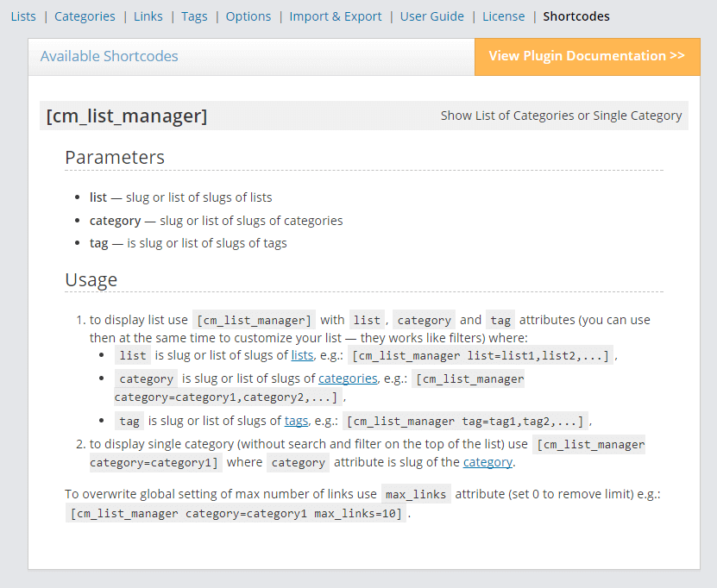The width and height of the screenshot is (717, 588).
Task: Switch to the Categories navigation tab
Action: 85,16
